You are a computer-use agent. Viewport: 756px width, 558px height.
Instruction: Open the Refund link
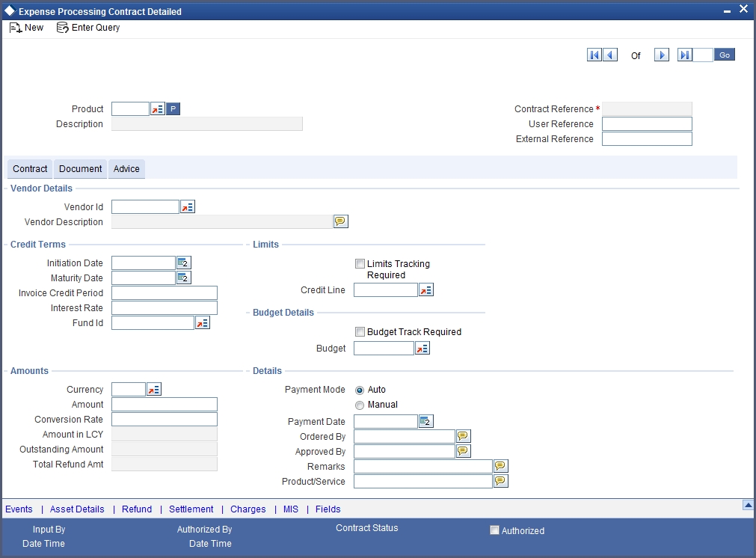(x=137, y=509)
